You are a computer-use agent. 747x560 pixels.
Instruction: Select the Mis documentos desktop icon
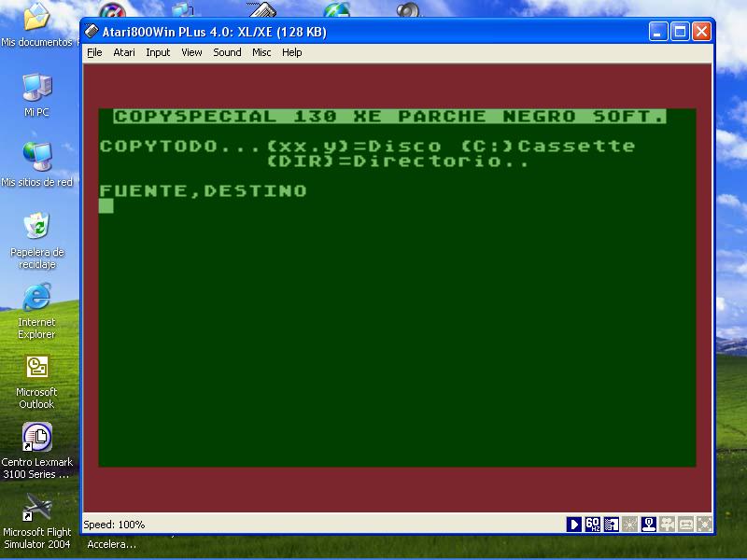pyautogui.click(x=36, y=25)
